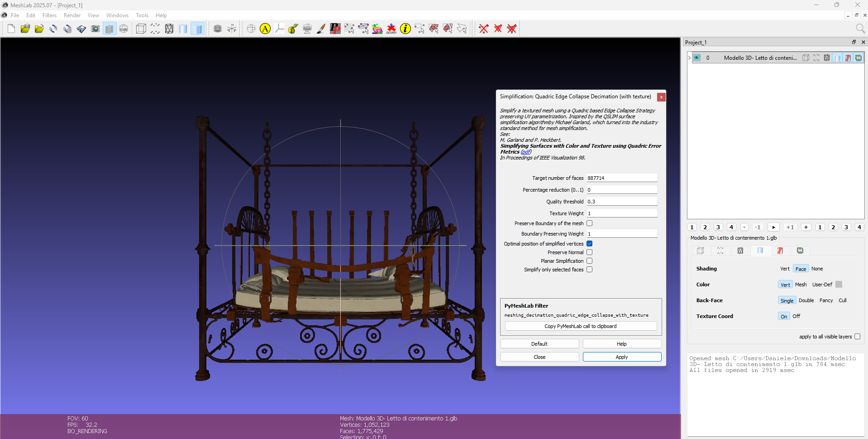Open the Render menu
This screenshot has width=868, height=439.
click(72, 15)
